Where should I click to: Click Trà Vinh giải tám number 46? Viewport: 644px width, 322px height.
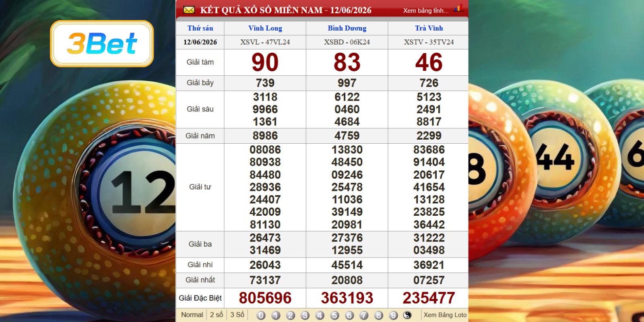pyautogui.click(x=429, y=62)
